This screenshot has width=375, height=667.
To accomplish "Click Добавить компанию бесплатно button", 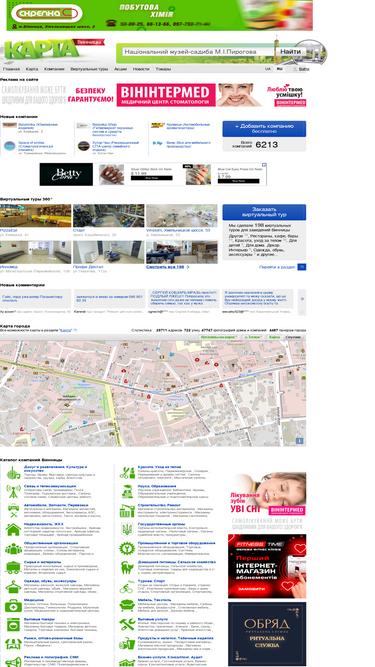I will click(x=264, y=129).
